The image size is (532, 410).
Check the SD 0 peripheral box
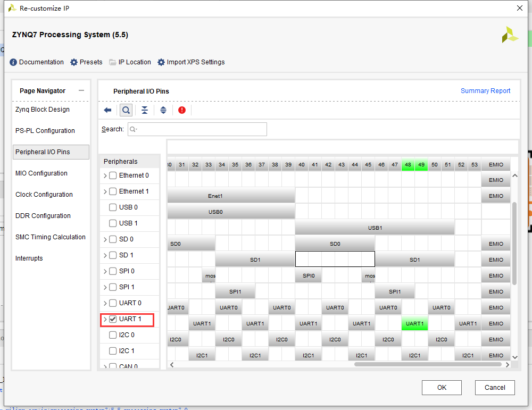pos(113,239)
